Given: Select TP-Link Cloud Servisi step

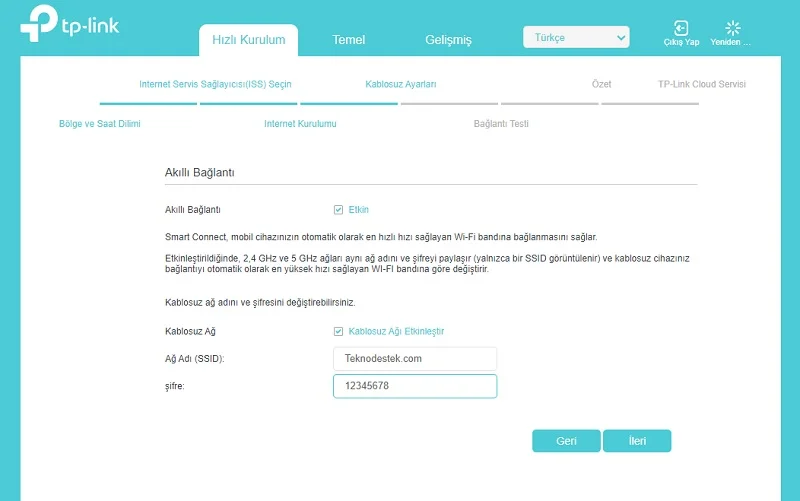Looking at the screenshot, I should click(701, 85).
